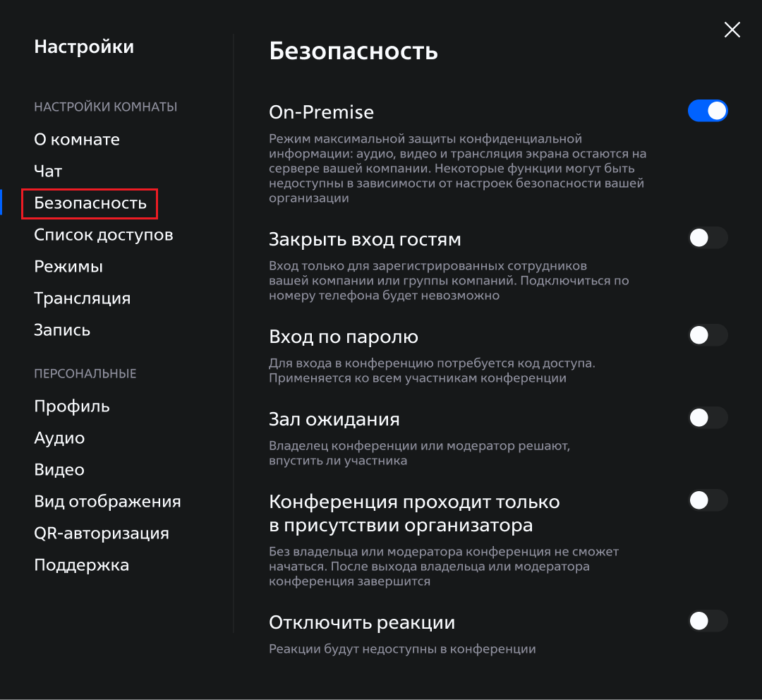Screen dimensions: 762x700
Task: Open the О комнате section
Action: (77, 140)
